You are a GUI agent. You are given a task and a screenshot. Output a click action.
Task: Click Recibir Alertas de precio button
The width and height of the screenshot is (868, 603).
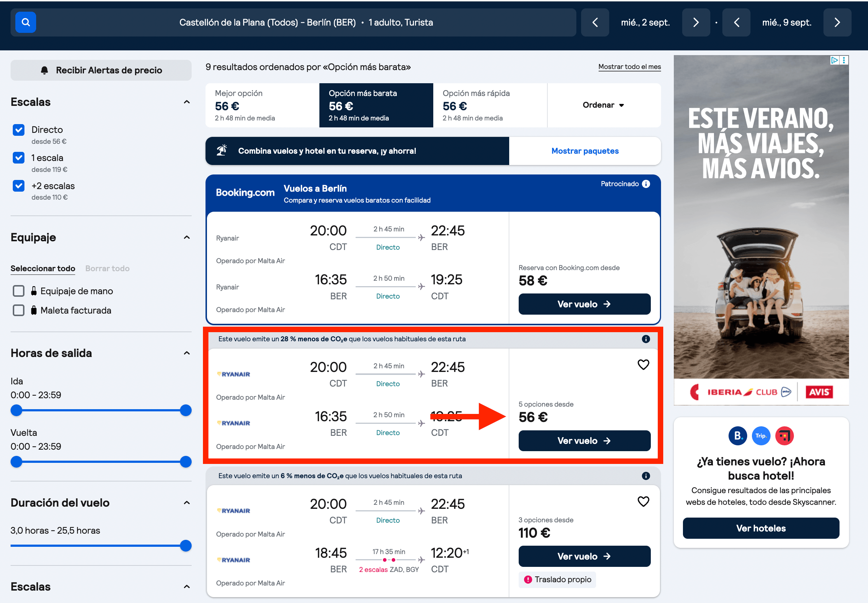tap(101, 70)
